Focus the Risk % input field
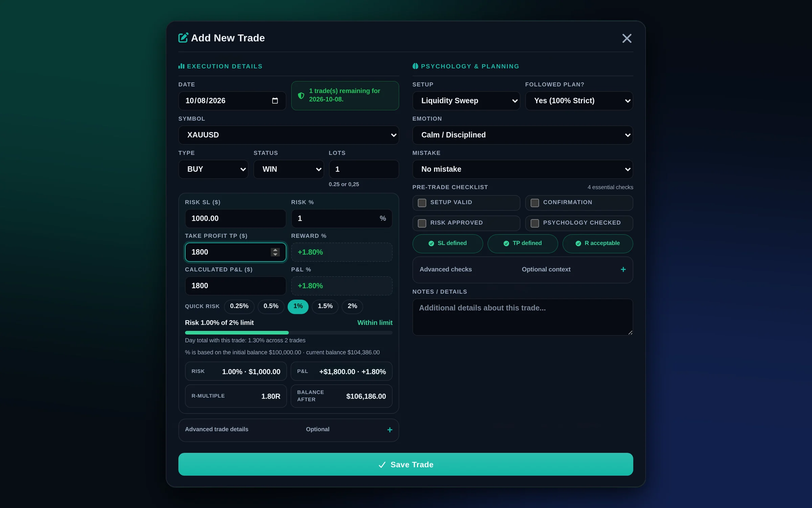Viewport: 812px width, 508px height. (x=341, y=218)
